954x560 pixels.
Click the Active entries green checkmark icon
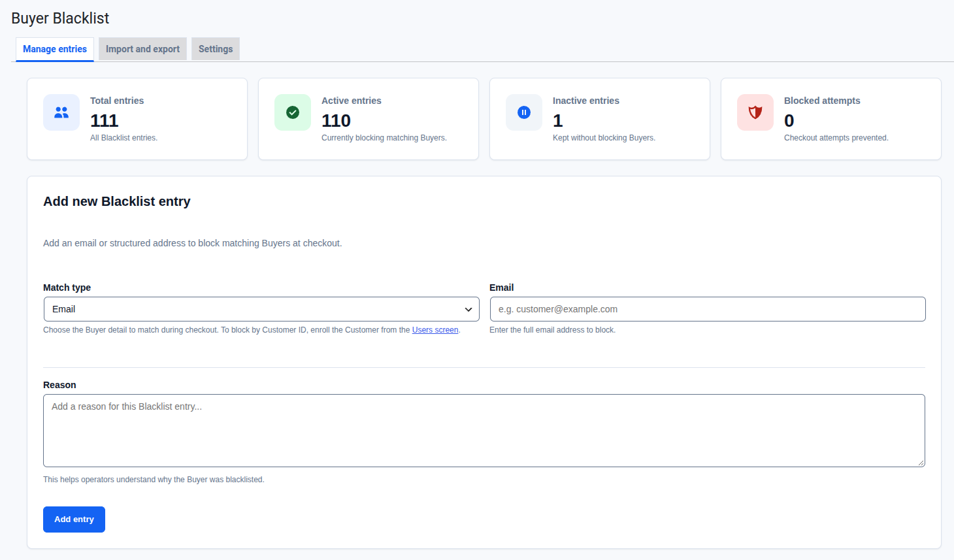pyautogui.click(x=293, y=112)
